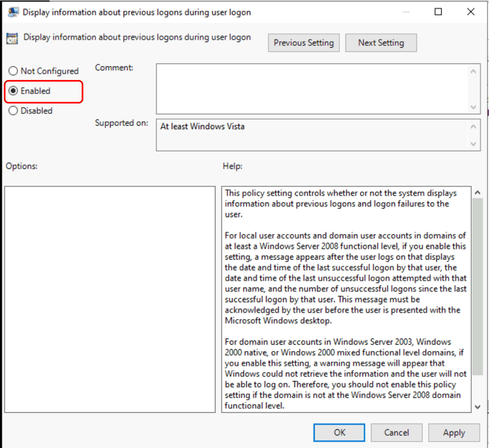Click the Help pane scrollbar thumb
The image size is (489, 448).
(477, 286)
